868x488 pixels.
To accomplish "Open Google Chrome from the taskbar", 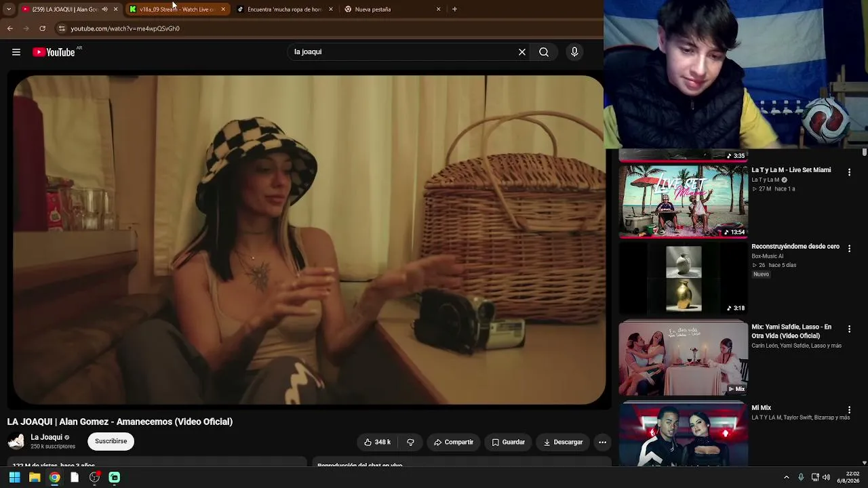I will [54, 478].
